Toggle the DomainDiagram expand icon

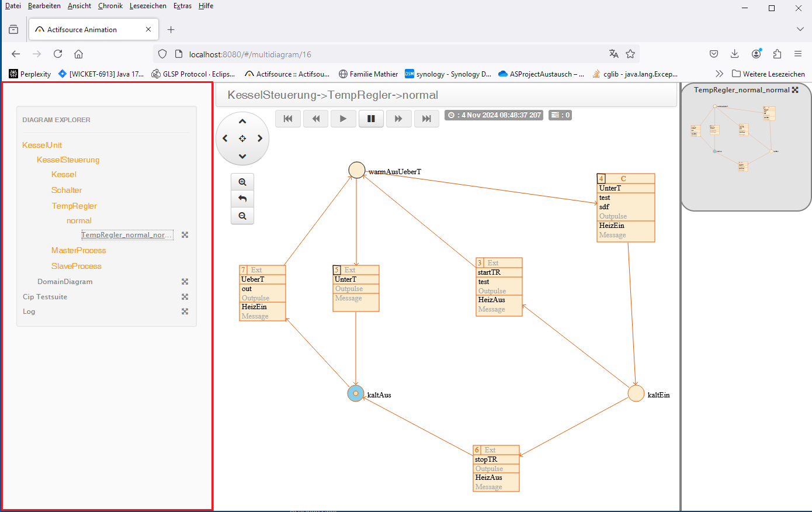[x=185, y=282]
